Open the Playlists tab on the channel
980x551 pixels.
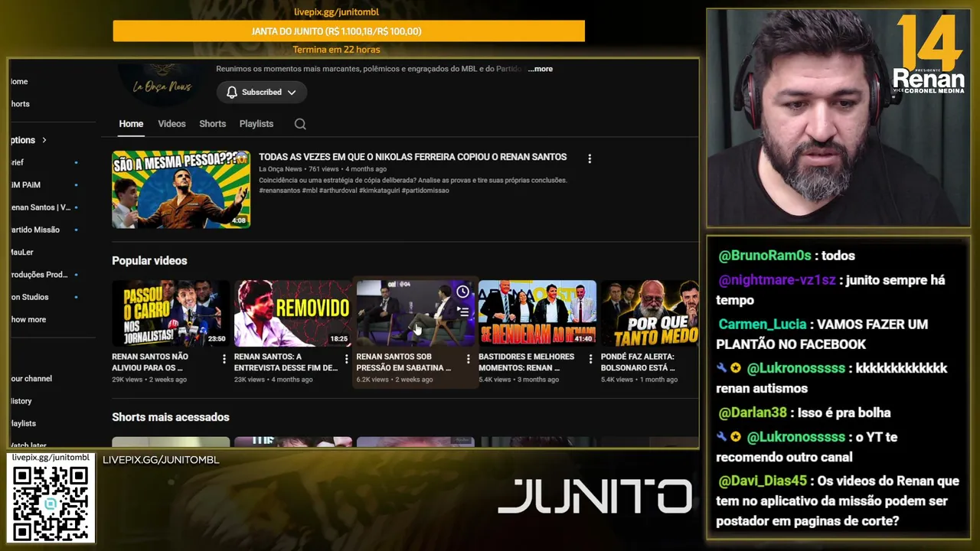(256, 124)
